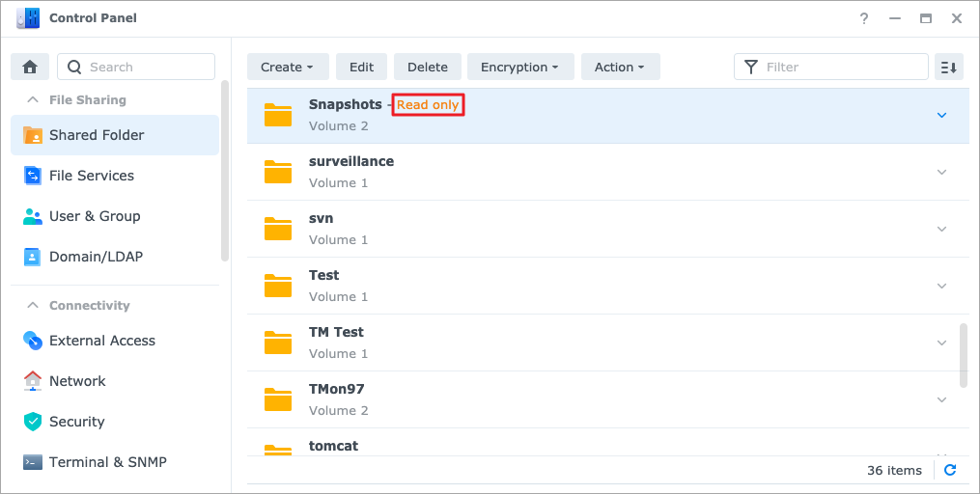Click the Read only status label
980x494 pixels.
click(x=428, y=105)
